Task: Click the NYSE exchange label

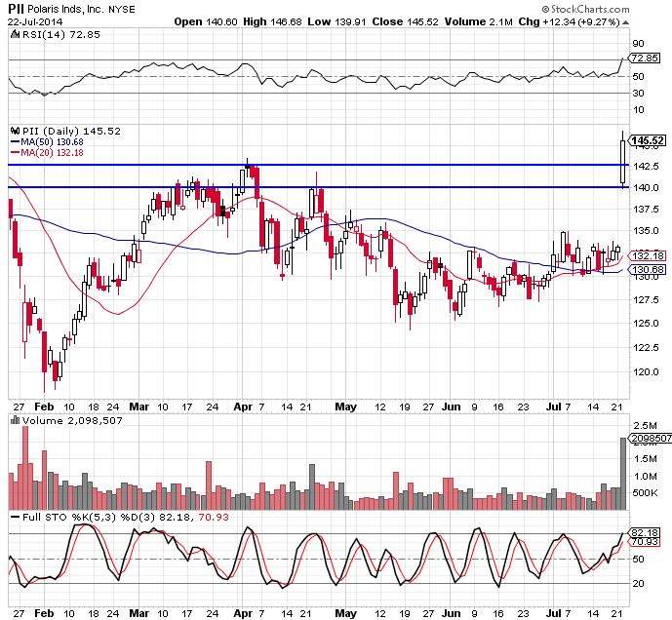Action: pos(122,10)
